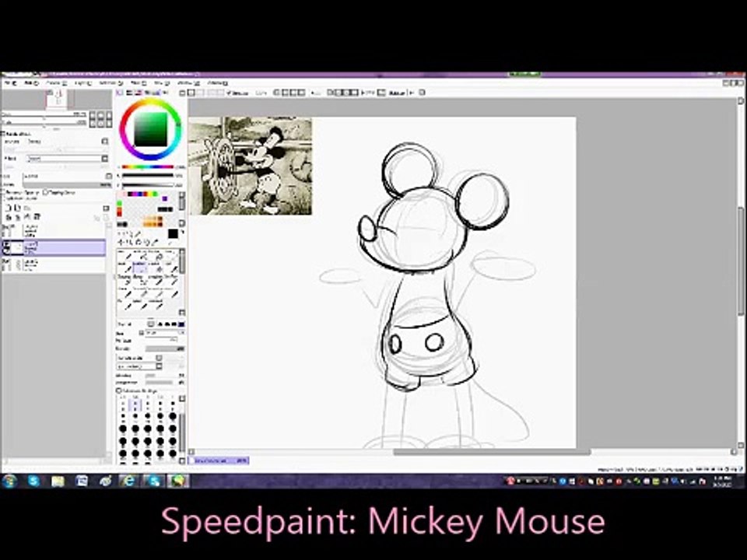The image size is (747, 560).
Task: Open the file explorer folder taskbar icon
Action: tap(58, 481)
